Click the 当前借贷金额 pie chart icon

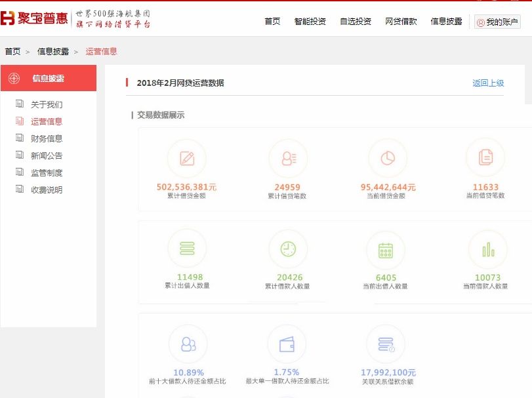[388, 158]
